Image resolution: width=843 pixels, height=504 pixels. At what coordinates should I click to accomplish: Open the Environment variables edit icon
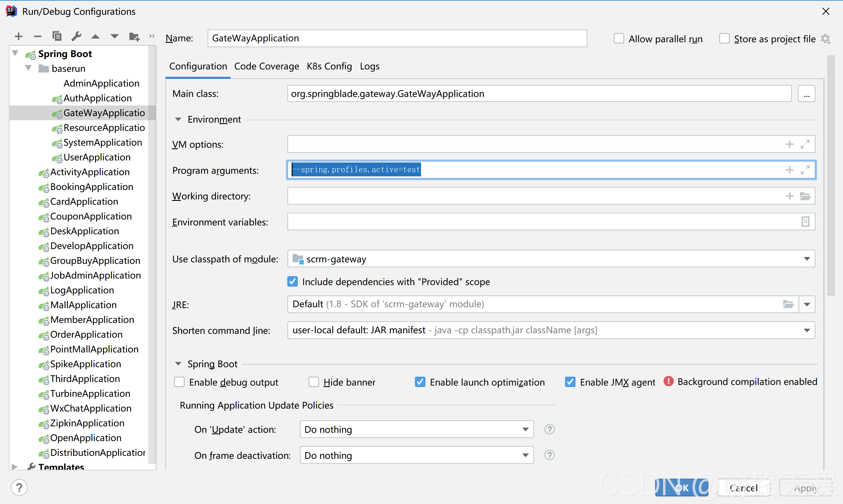tap(805, 222)
